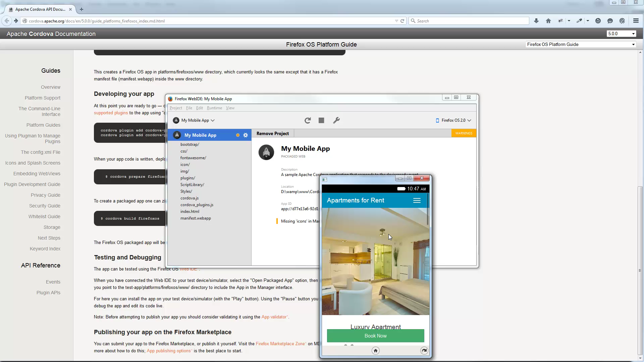The image size is (644, 362).
Task: Open the WebIDE Edit menu
Action: [x=200, y=108]
